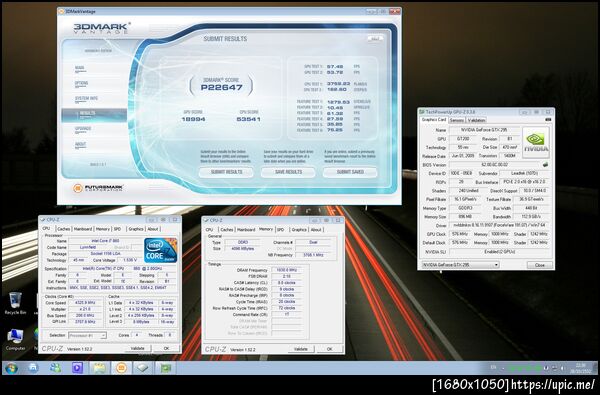
Task: Click the green chip taskbar icon
Action: [x=166, y=368]
